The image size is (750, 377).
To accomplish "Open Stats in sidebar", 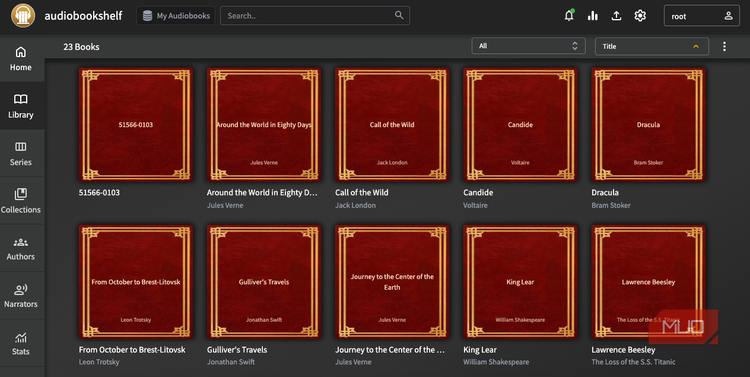I will click(x=21, y=343).
